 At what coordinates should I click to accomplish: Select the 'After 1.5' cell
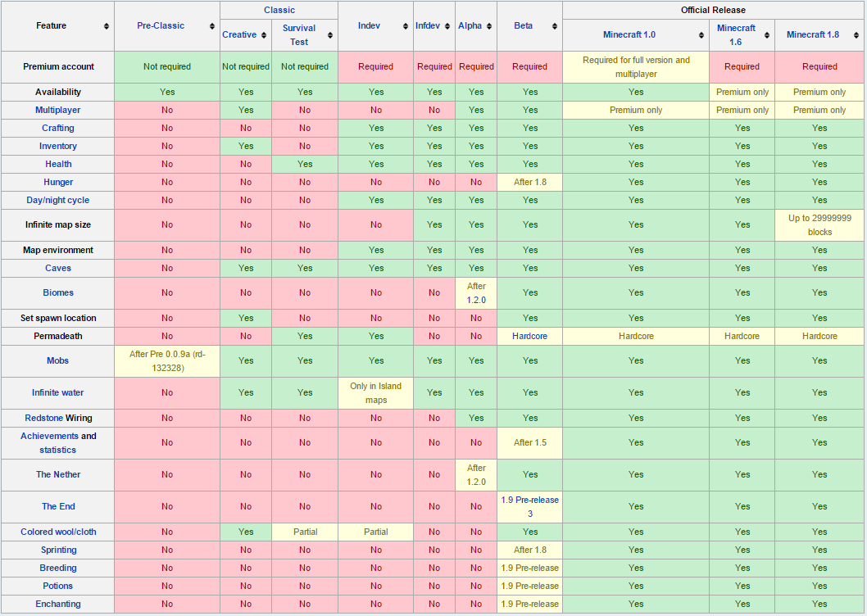[529, 443]
